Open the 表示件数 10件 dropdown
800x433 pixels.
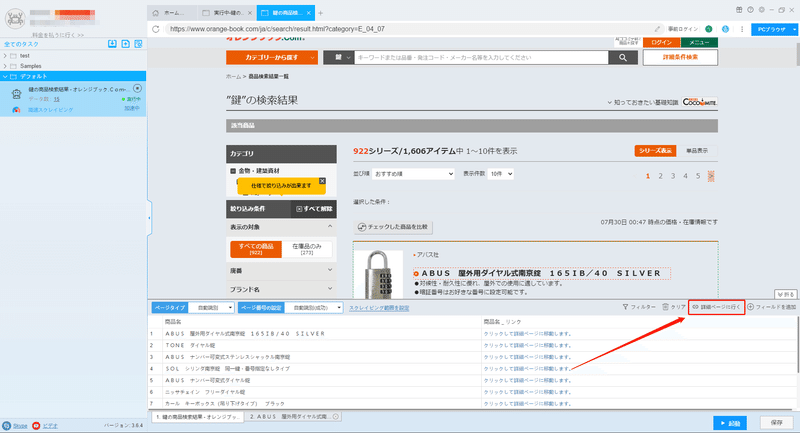501,174
